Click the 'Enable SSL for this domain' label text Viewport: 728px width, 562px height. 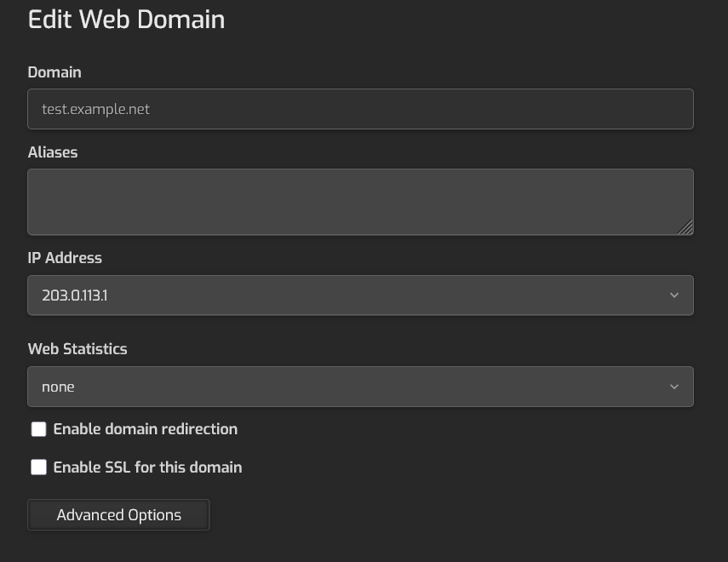(147, 467)
